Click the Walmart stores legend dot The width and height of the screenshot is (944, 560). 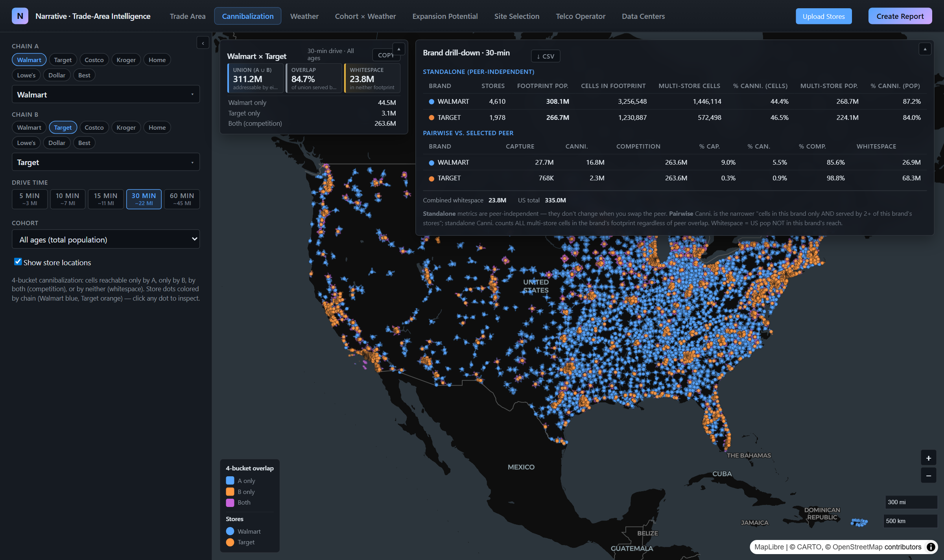click(230, 531)
